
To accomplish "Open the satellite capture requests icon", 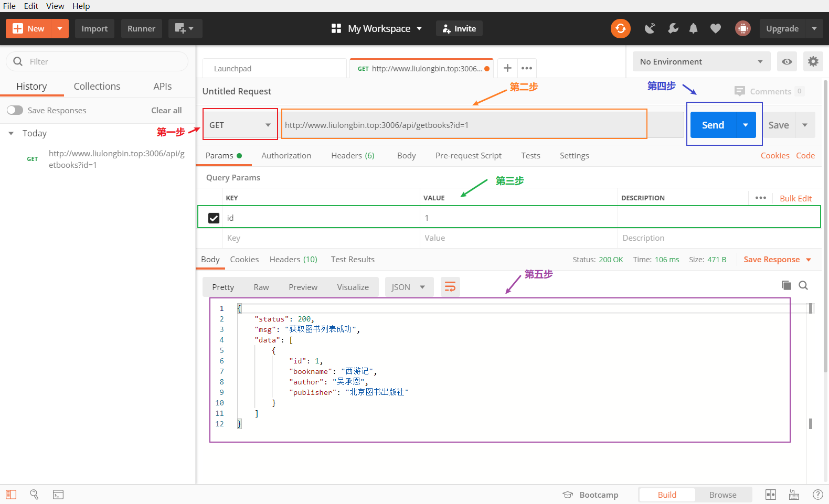I will pos(650,28).
